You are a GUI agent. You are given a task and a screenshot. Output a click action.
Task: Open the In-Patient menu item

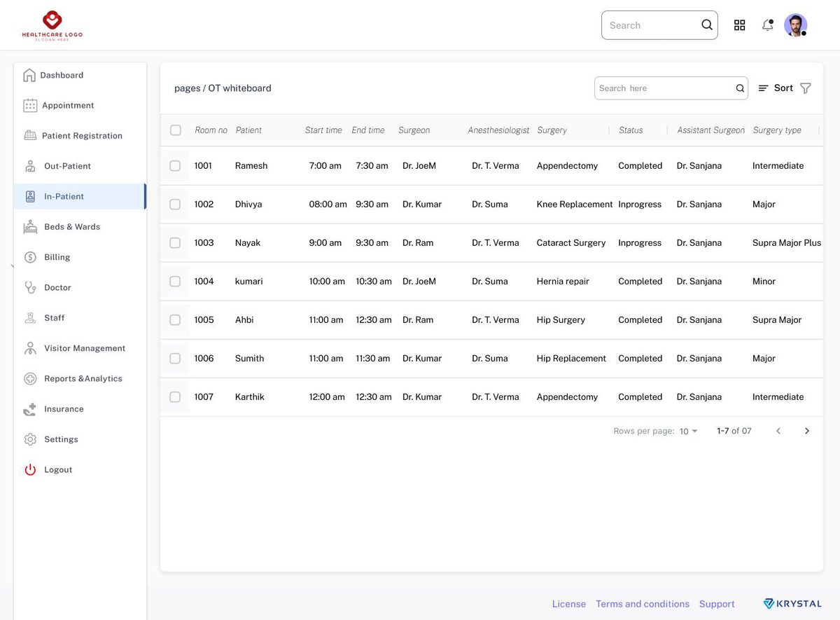[x=80, y=196]
